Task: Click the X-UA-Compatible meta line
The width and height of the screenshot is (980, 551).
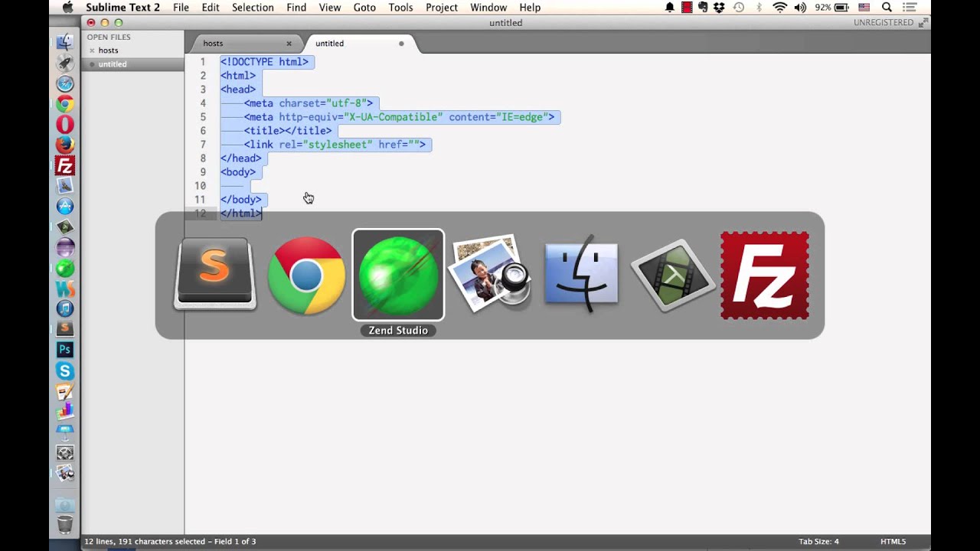Action: pyautogui.click(x=399, y=117)
